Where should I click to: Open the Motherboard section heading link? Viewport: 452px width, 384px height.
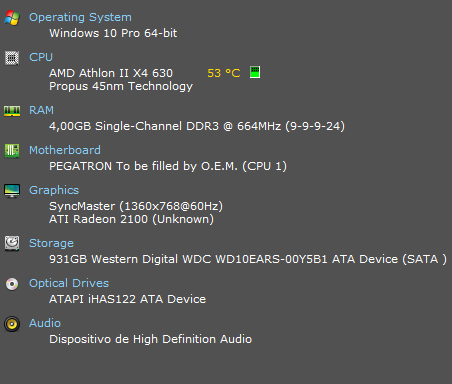pyautogui.click(x=65, y=150)
